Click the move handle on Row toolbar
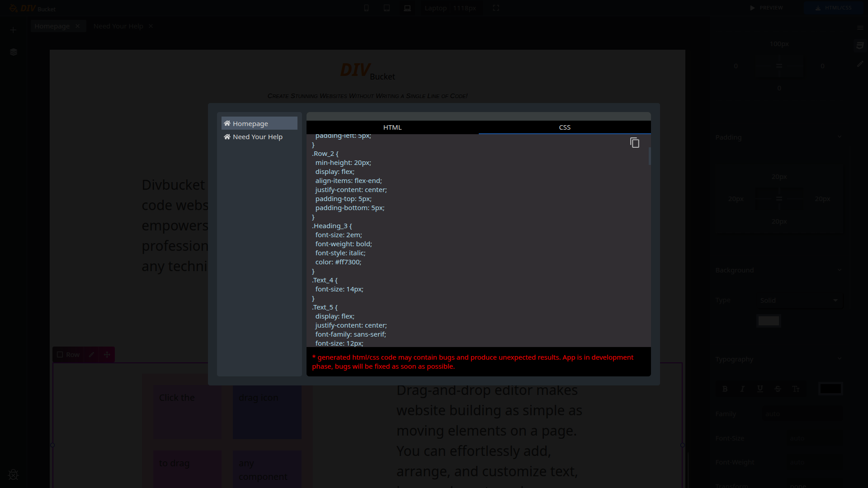The image size is (868, 488). pyautogui.click(x=107, y=355)
